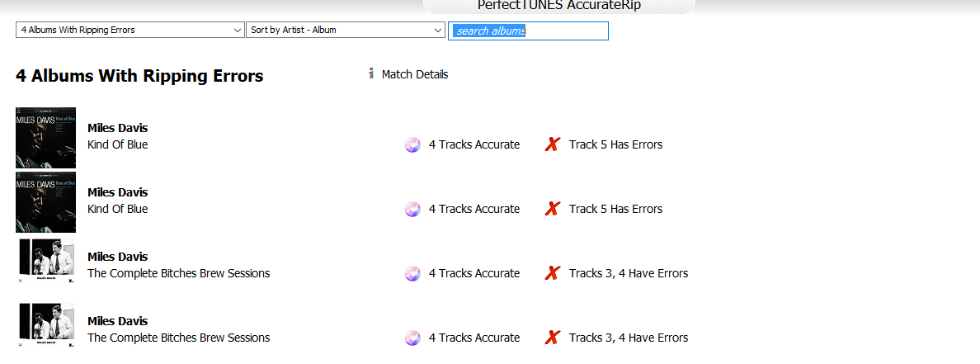Click the '4 Albums With Ripping Errors' heading
The width and height of the screenshot is (980, 364).
pos(139,77)
